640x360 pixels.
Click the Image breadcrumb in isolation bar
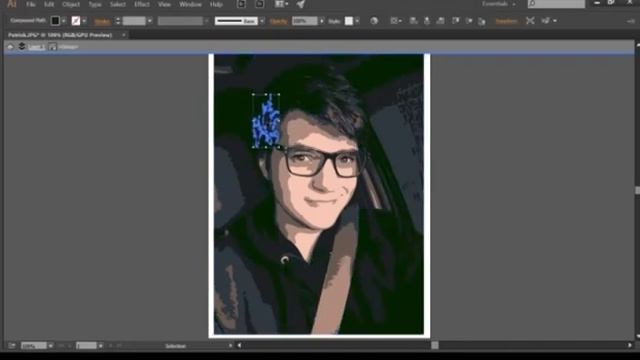[68, 47]
